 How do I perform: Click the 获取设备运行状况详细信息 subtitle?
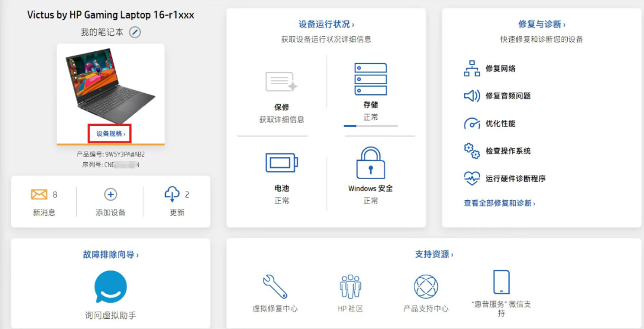coord(326,39)
